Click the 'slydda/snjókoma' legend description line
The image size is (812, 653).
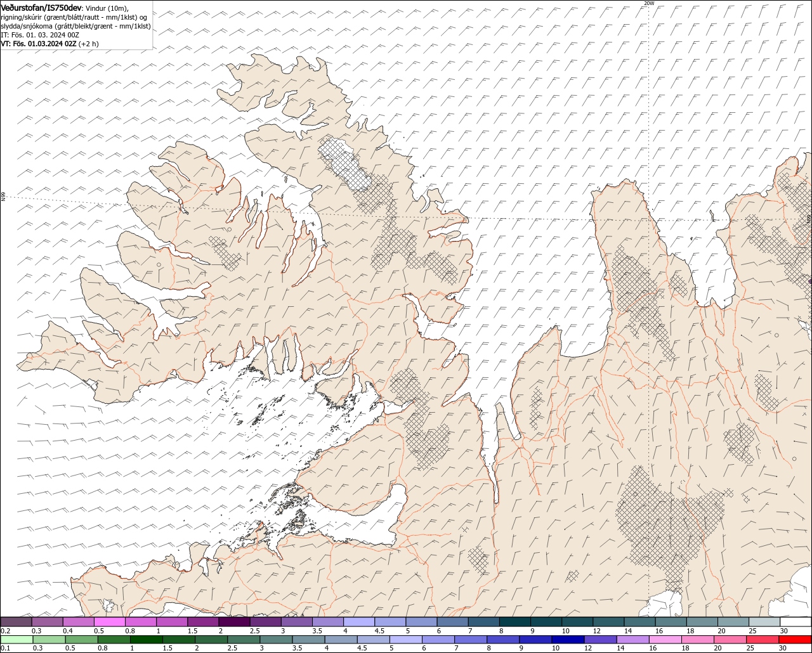76,26
